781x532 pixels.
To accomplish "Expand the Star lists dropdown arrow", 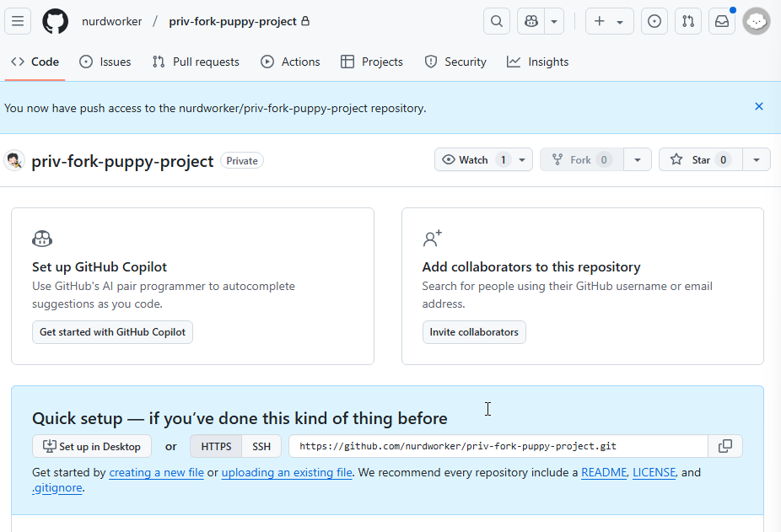I will (x=756, y=160).
